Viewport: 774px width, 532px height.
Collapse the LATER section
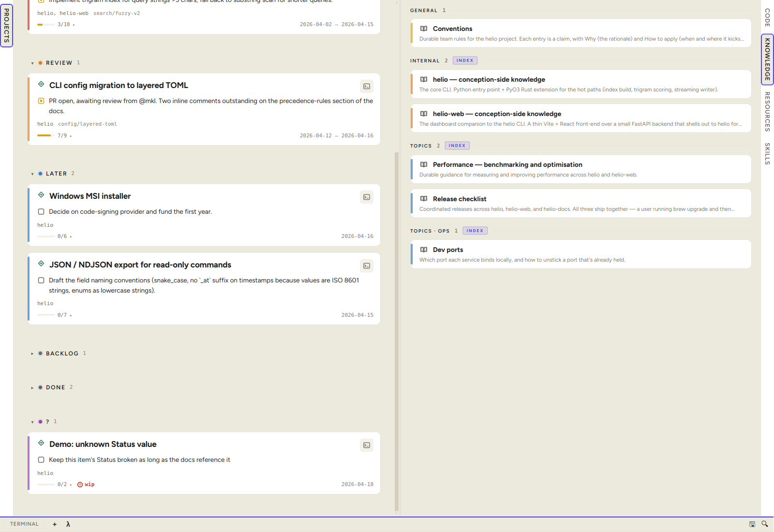32,174
